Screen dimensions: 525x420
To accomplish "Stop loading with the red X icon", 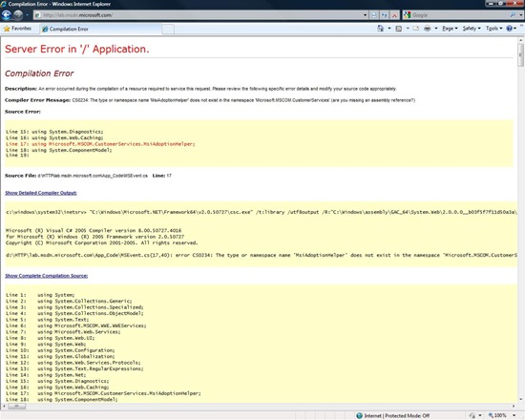I will click(x=395, y=15).
